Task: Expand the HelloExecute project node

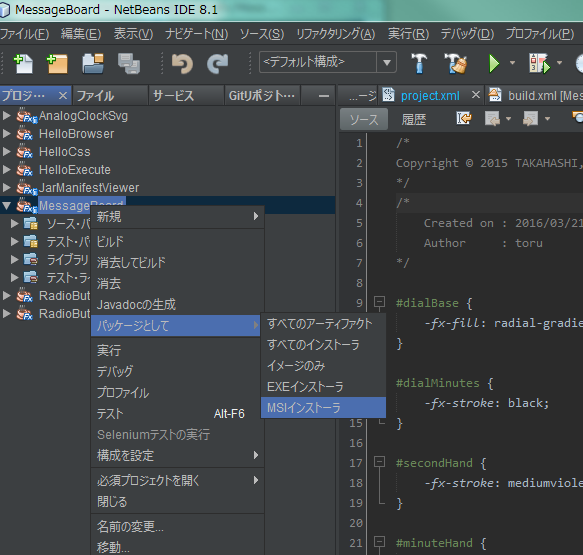Action: pyautogui.click(x=6, y=170)
